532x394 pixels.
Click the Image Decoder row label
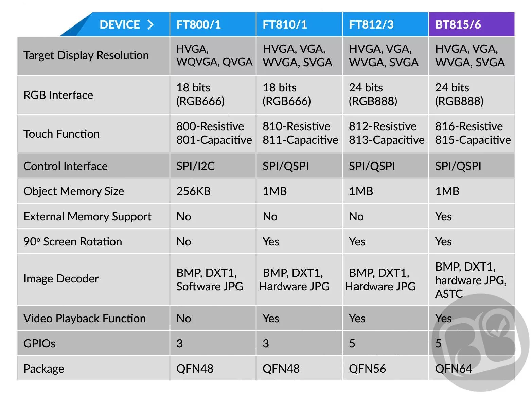61,279
